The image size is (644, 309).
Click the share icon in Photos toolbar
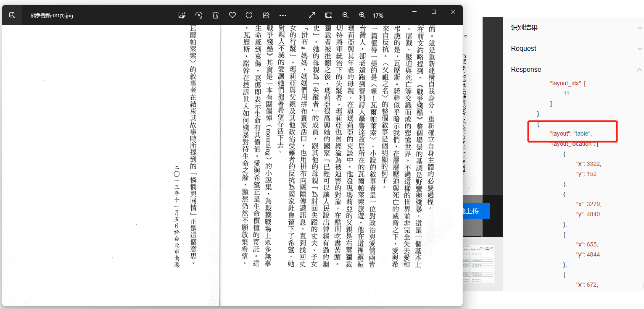coord(266,15)
